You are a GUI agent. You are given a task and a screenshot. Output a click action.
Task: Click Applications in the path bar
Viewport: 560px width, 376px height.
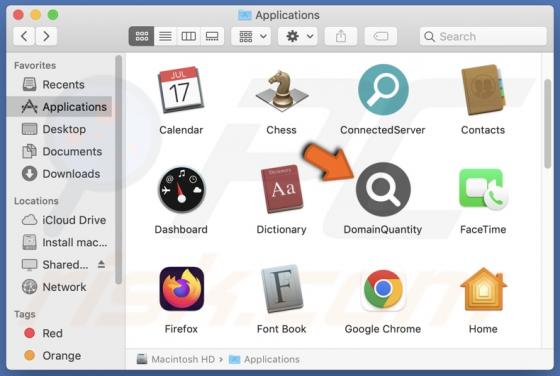pos(264,359)
